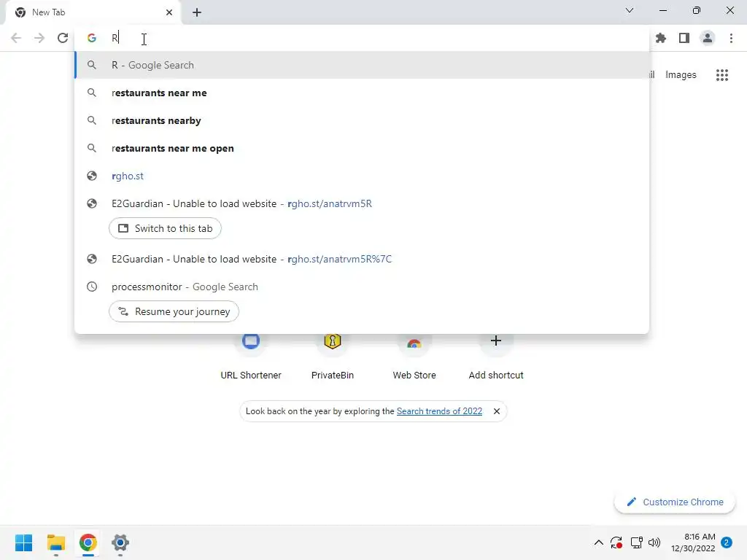Click 'Resume your journey' button

[174, 311]
